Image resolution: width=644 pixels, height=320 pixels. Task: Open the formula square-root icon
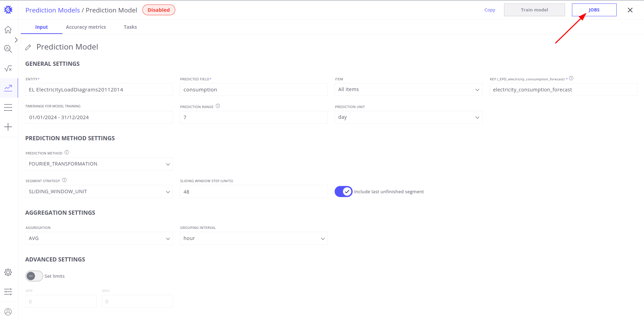[8, 69]
